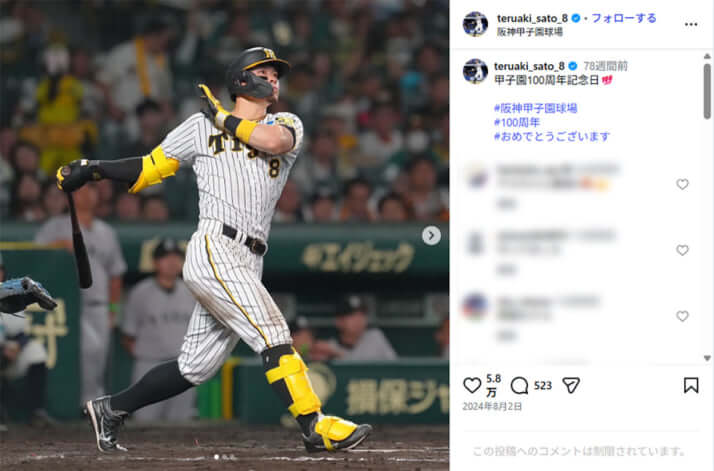This screenshot has width=714, height=471.
Task: Like the post with the heart icon
Action: (472, 385)
